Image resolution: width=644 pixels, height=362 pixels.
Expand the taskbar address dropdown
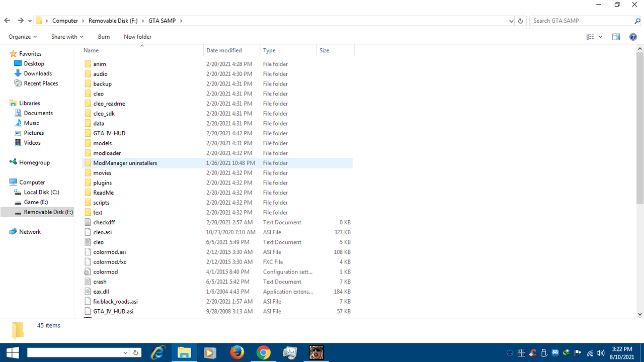pos(125,353)
